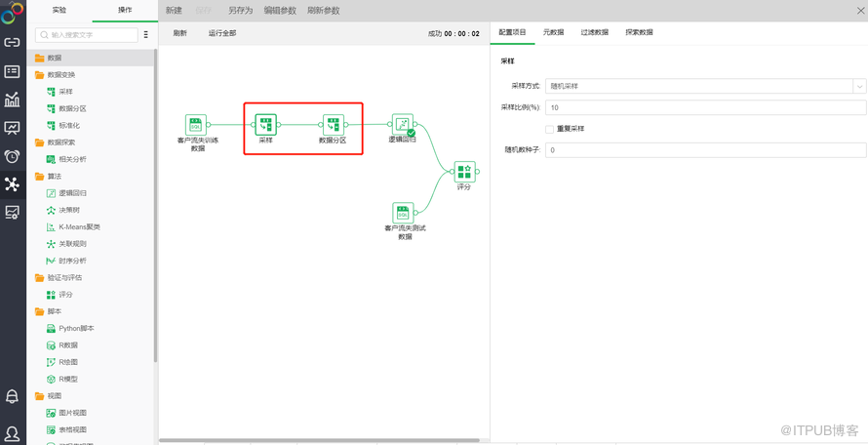The height and width of the screenshot is (445, 868).
Task: Switch to the 实验 tab
Action: click(59, 10)
